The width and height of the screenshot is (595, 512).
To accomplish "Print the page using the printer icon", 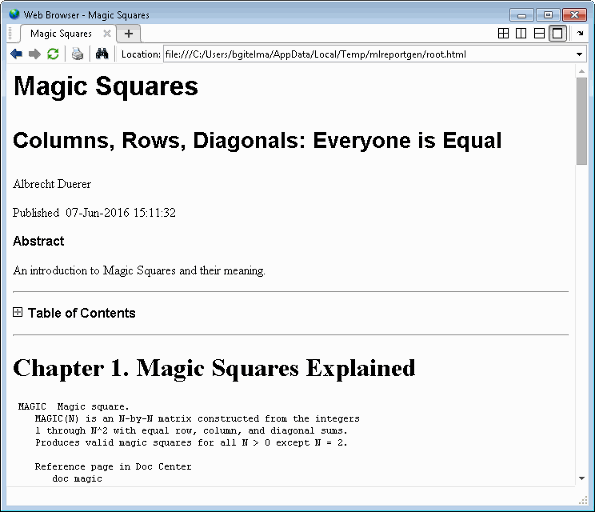I will [x=78, y=54].
